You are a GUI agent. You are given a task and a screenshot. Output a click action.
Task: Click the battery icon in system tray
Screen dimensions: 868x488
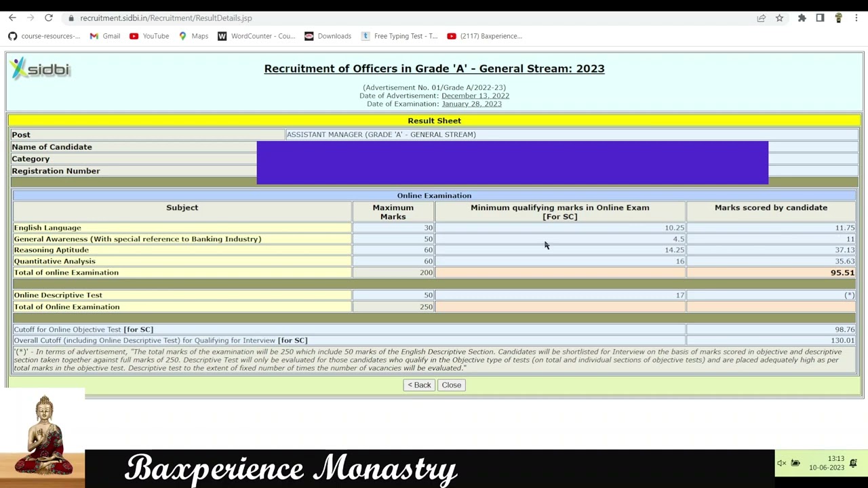point(796,464)
